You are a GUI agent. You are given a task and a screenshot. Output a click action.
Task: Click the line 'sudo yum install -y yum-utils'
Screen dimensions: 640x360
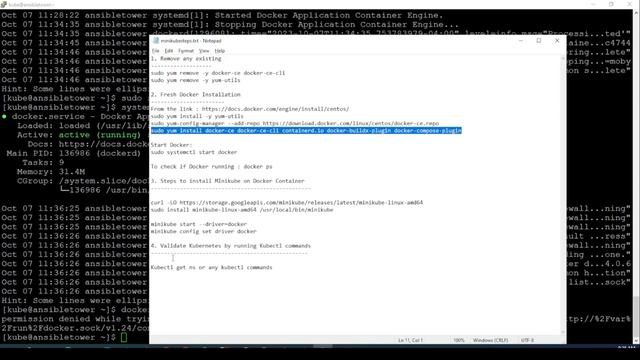[197, 116]
